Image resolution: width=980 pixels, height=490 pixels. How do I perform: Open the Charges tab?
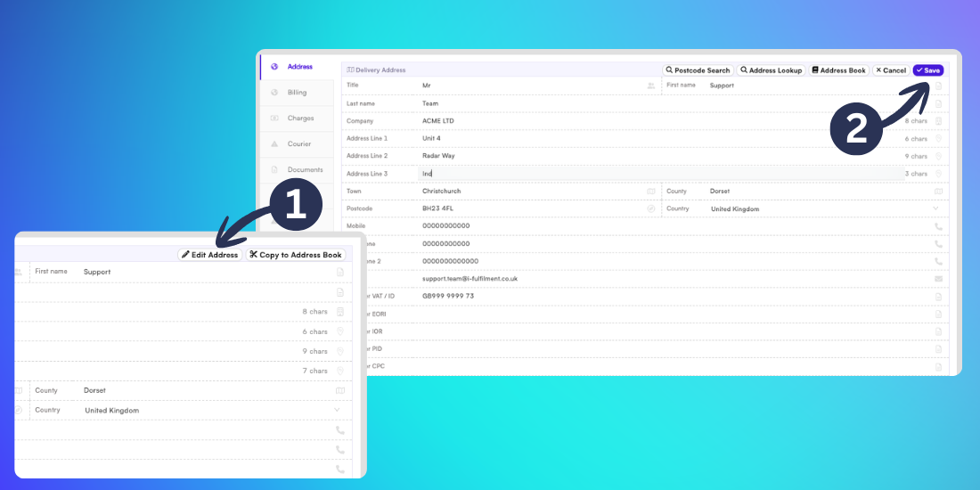point(297,118)
